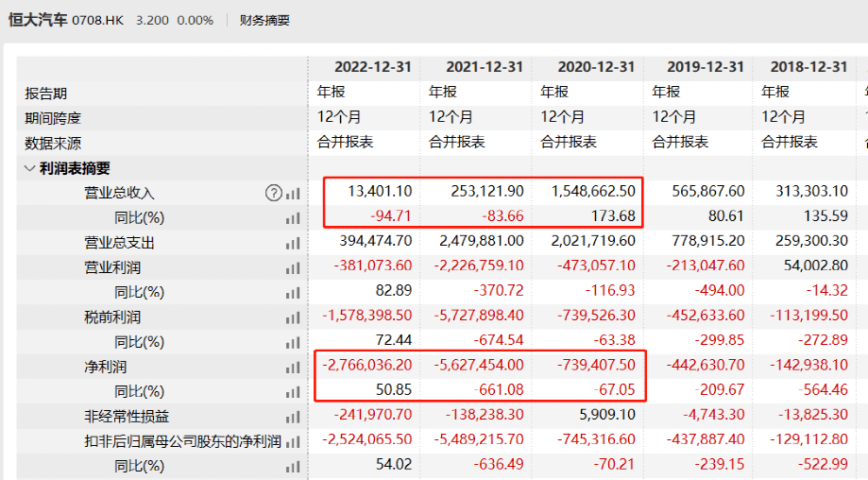Select the 2021-12-31 column header
Viewport: 868px width, 480px height.
click(x=484, y=67)
